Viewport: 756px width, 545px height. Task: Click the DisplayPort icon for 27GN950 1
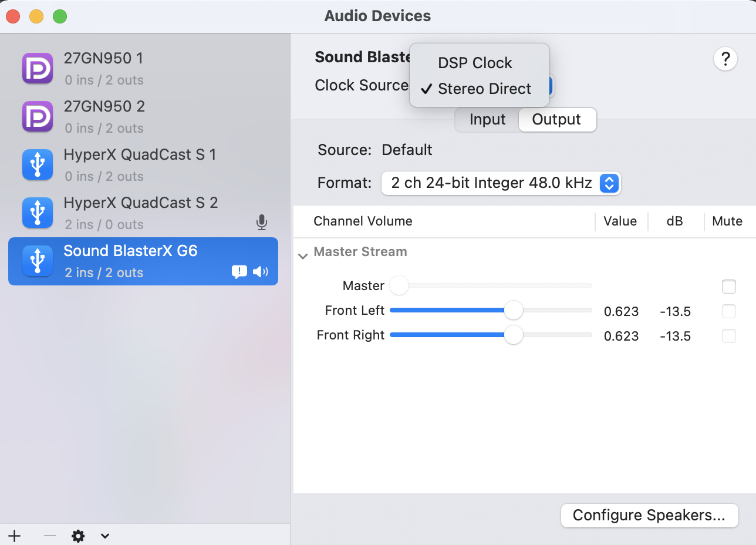(38, 69)
